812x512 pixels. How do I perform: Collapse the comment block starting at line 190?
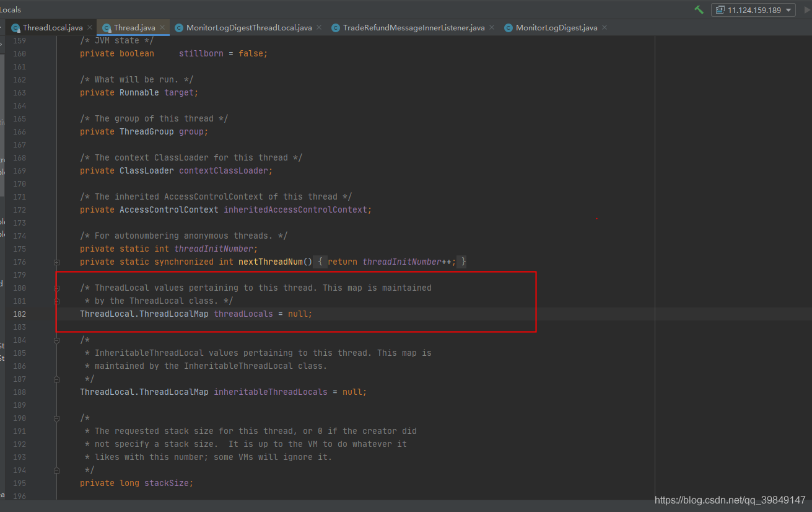tap(56, 418)
